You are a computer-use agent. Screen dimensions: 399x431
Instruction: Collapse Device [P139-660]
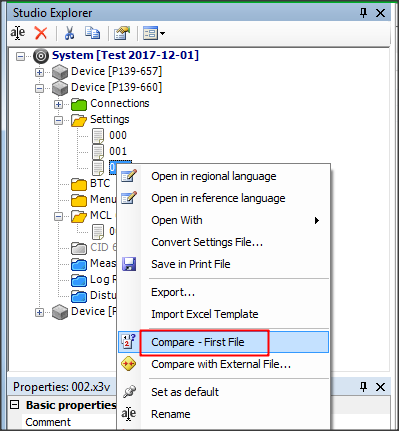[x=39, y=88]
